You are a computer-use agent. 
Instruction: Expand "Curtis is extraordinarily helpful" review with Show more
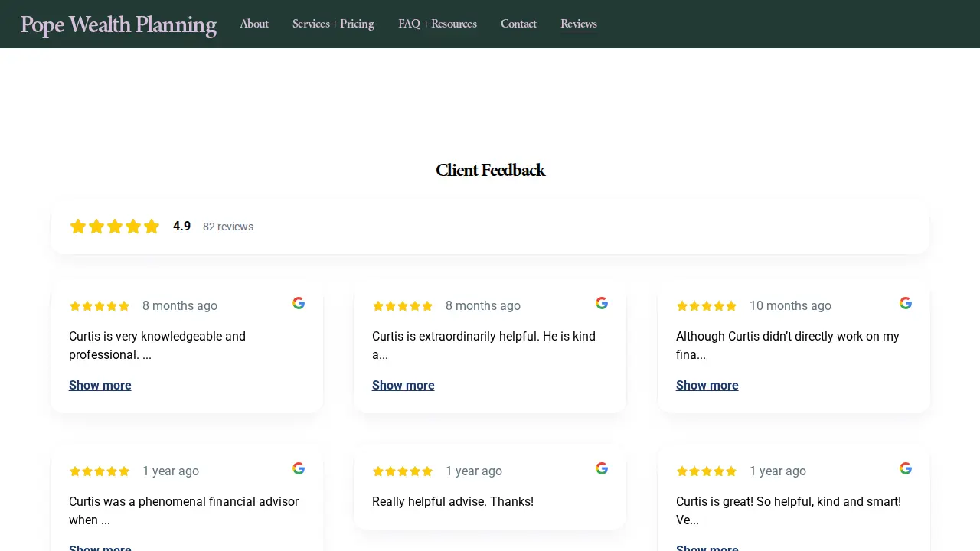pos(403,385)
